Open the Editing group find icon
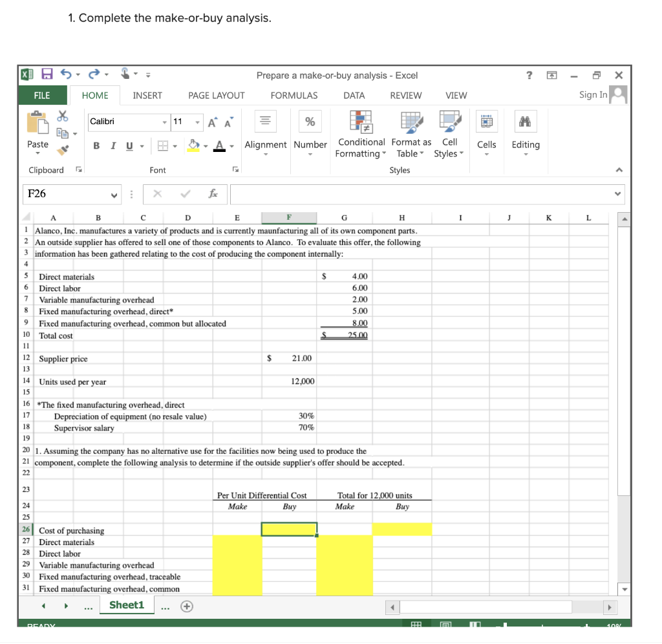The image size is (662, 644). pos(525,122)
